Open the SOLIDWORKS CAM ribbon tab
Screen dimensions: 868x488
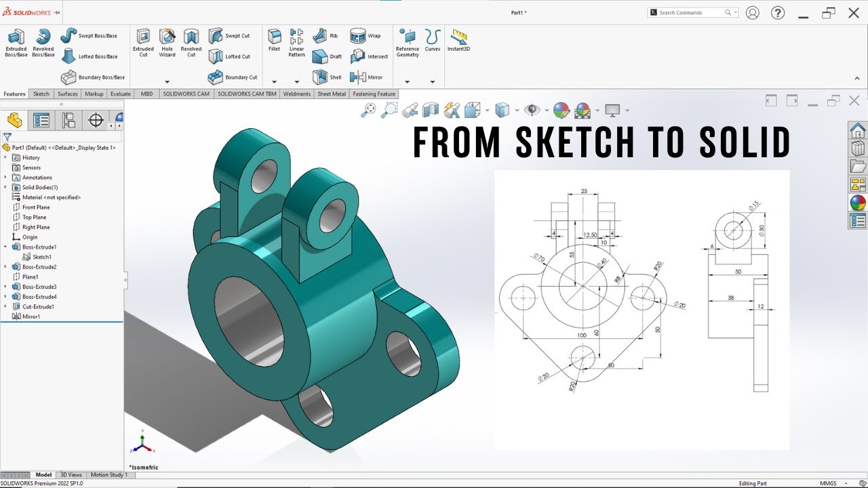point(186,94)
